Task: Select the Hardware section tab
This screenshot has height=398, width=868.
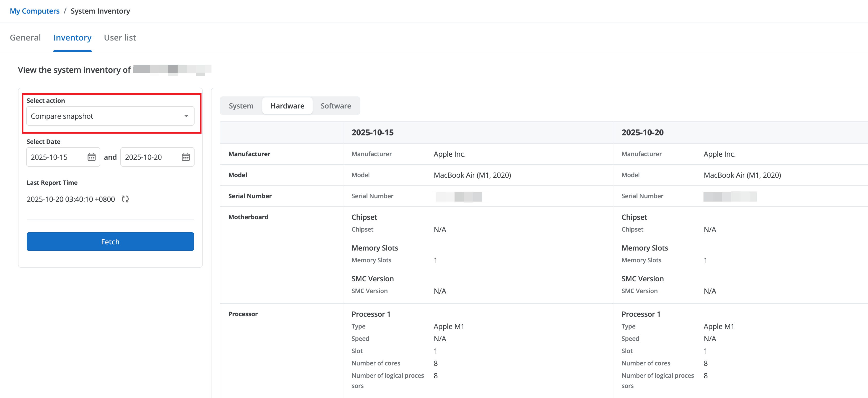Action: click(287, 106)
